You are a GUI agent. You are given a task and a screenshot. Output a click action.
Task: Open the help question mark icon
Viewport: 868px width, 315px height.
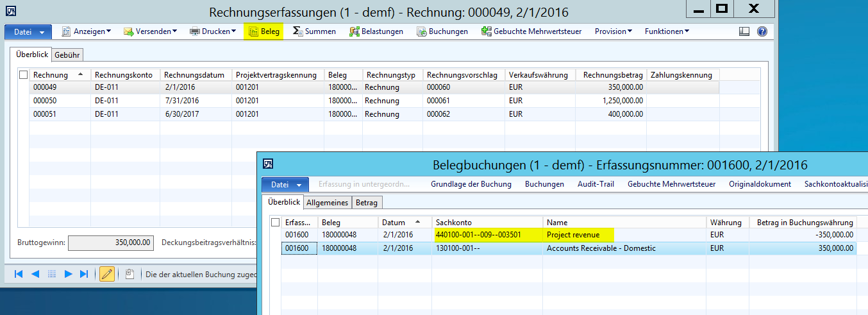click(x=762, y=31)
